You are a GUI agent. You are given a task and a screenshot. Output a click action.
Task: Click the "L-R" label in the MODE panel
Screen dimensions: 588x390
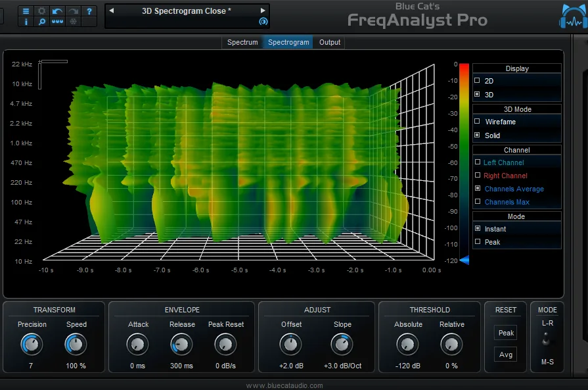tap(547, 323)
